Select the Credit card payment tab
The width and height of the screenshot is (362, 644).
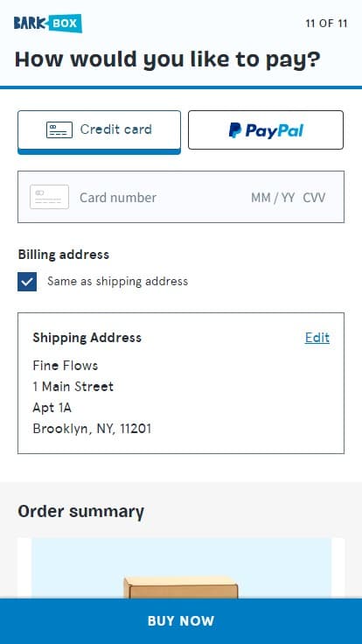click(99, 132)
